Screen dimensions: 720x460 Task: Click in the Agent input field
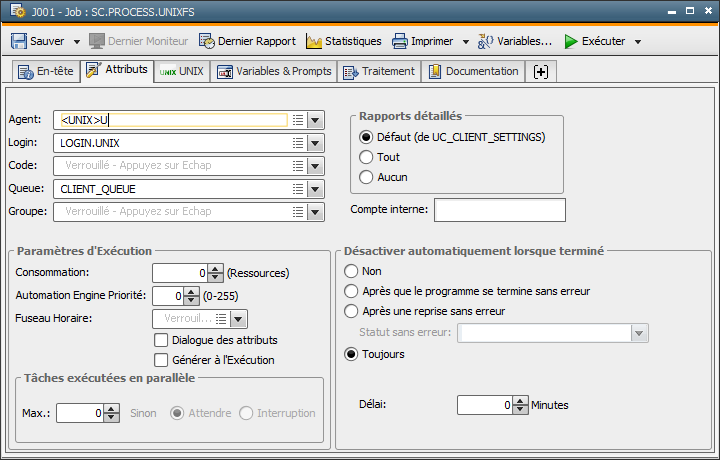click(174, 120)
